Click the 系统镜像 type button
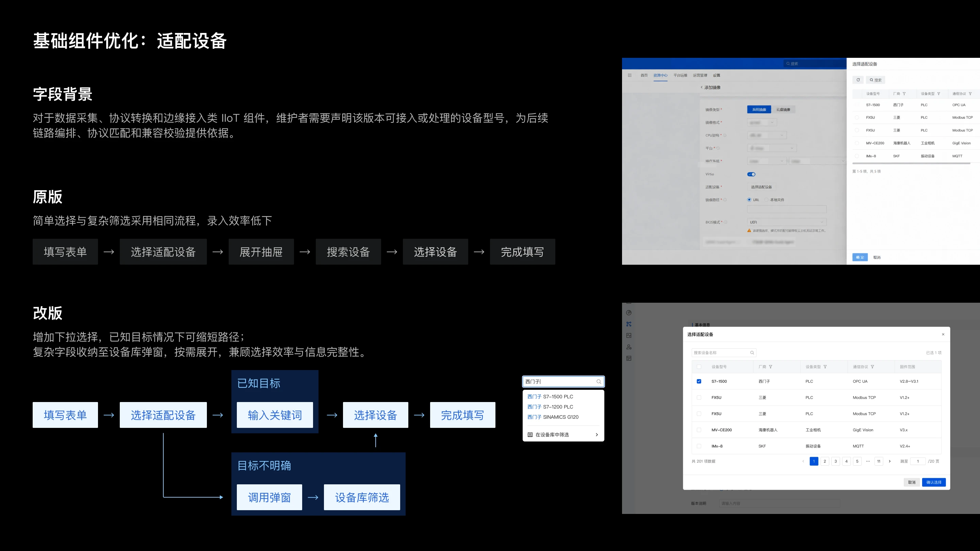980x551 pixels. (759, 110)
